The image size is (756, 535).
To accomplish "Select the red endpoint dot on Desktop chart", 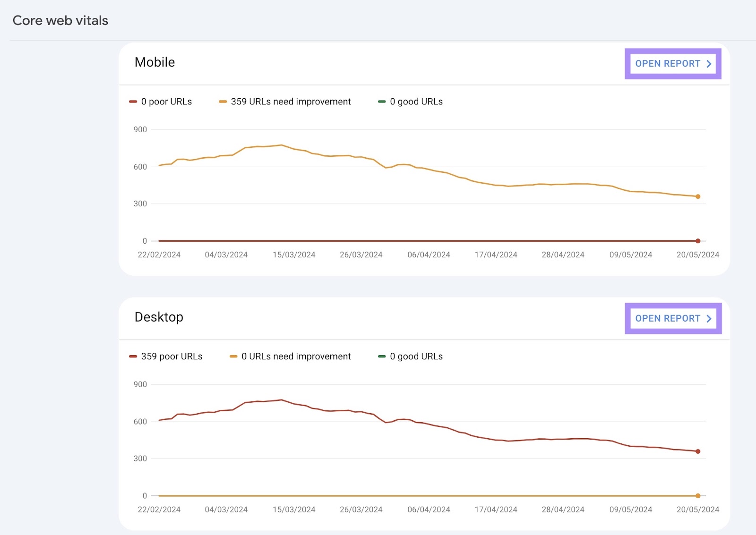I will point(697,451).
